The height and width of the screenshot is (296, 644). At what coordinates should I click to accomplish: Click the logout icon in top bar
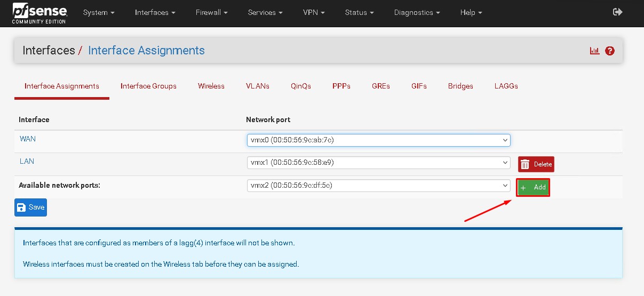(x=618, y=12)
